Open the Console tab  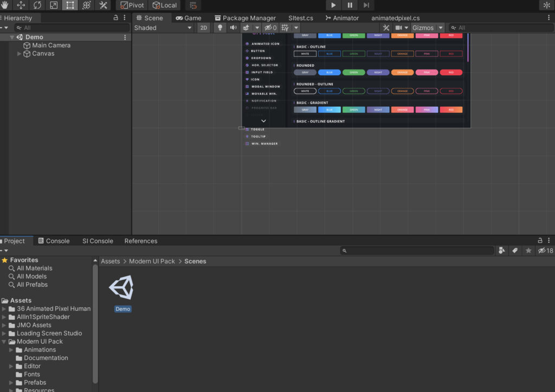[x=54, y=241]
